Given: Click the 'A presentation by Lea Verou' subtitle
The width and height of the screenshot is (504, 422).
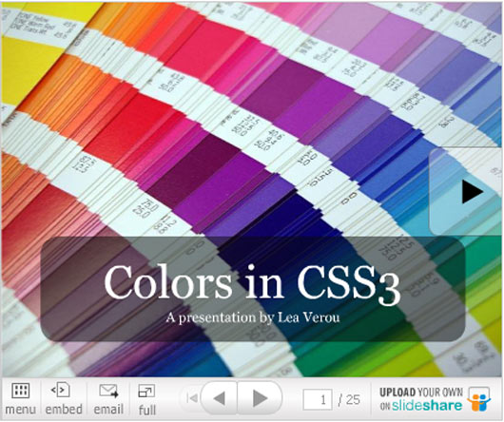Looking at the screenshot, I should pyautogui.click(x=253, y=317).
